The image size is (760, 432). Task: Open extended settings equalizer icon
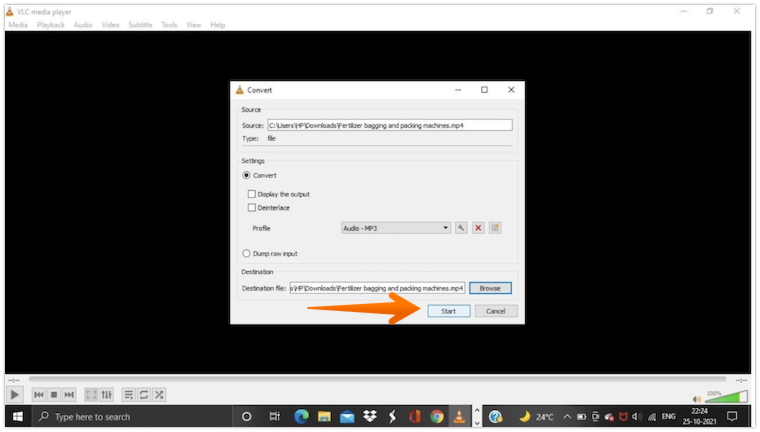click(106, 395)
